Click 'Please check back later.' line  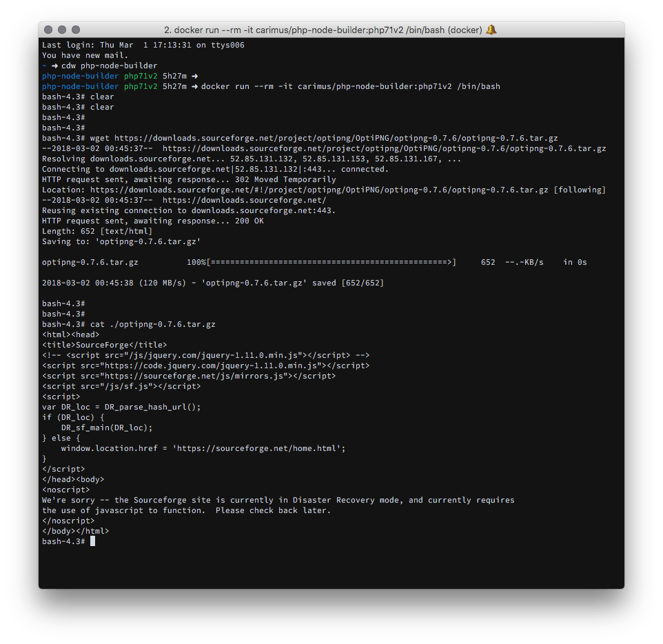pos(186,510)
